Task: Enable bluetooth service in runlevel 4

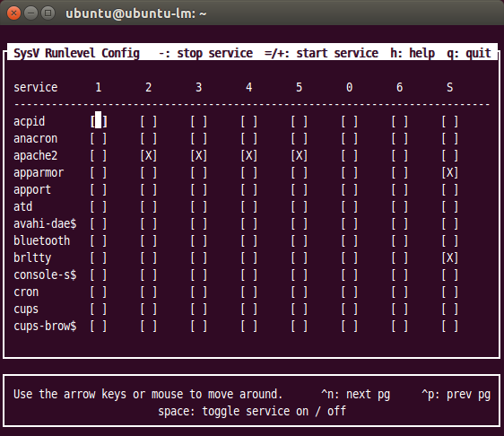Action: (x=249, y=240)
